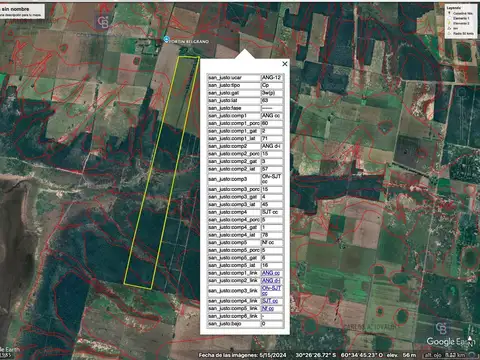Screen dimensions: 480x360
Task: Select the 'san_justo:tipo' label cell
Action: point(234,85)
